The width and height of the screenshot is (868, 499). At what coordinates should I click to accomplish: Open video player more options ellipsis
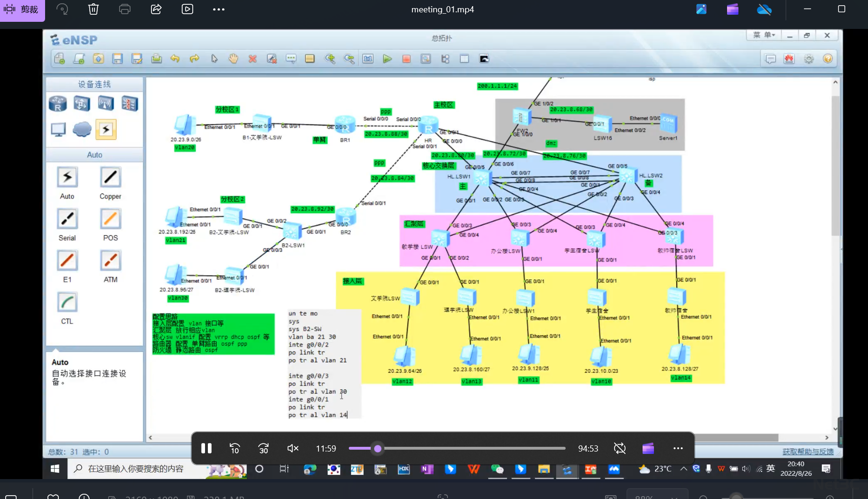coord(678,448)
